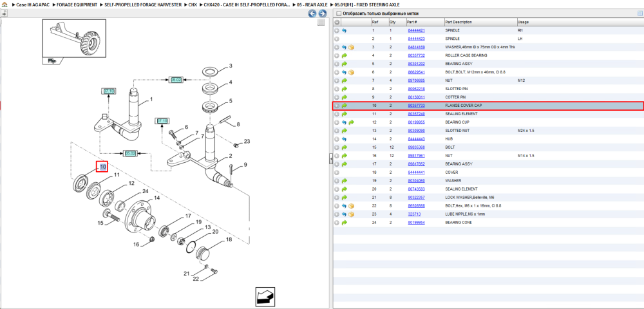
Task: Click the forward navigation arrow above diagram
Action: point(323,14)
